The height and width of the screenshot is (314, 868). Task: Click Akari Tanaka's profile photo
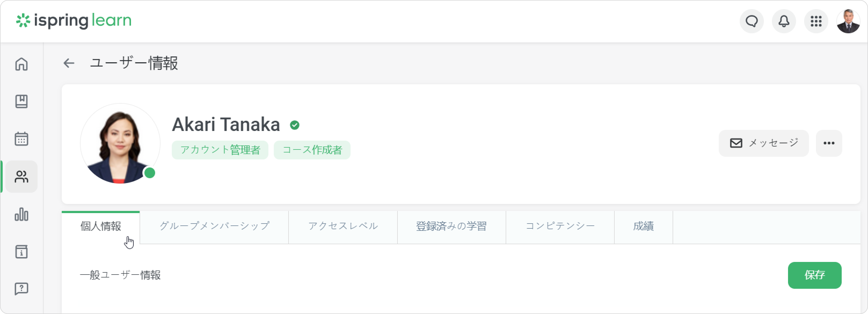point(120,144)
